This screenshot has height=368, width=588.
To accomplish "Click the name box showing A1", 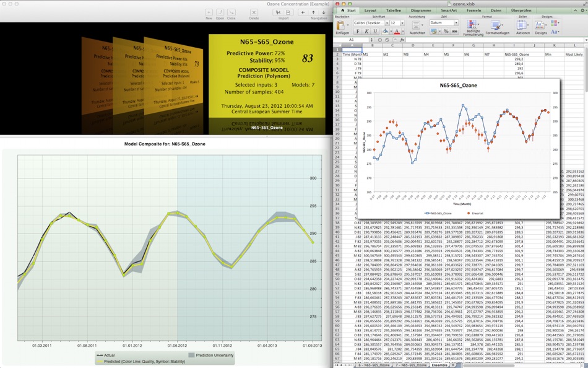I will tap(352, 40).
